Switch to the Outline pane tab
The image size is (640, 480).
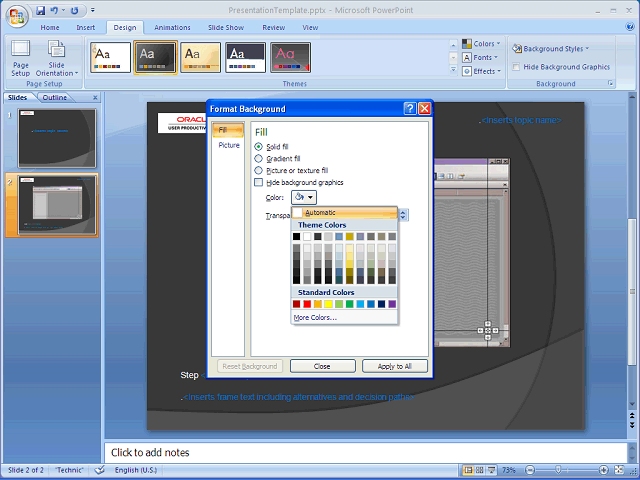click(55, 97)
